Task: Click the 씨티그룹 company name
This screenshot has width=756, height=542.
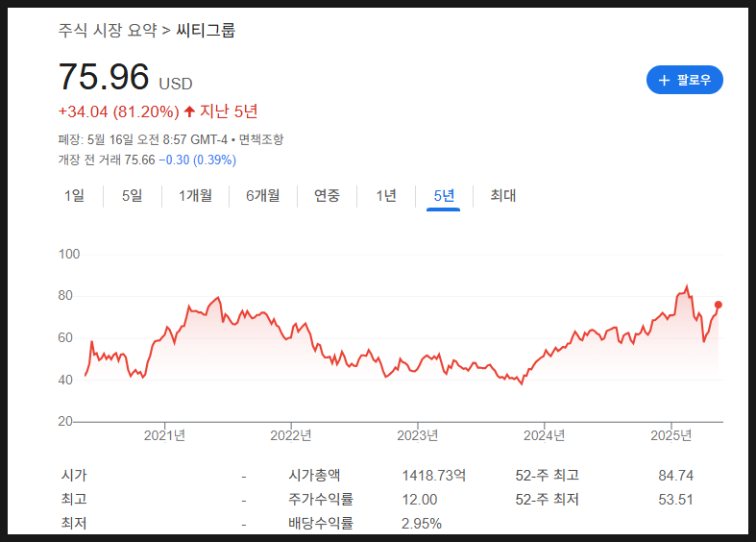Action: click(206, 31)
